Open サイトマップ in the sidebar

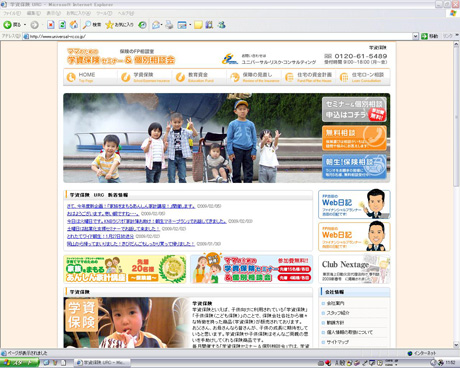(x=338, y=342)
